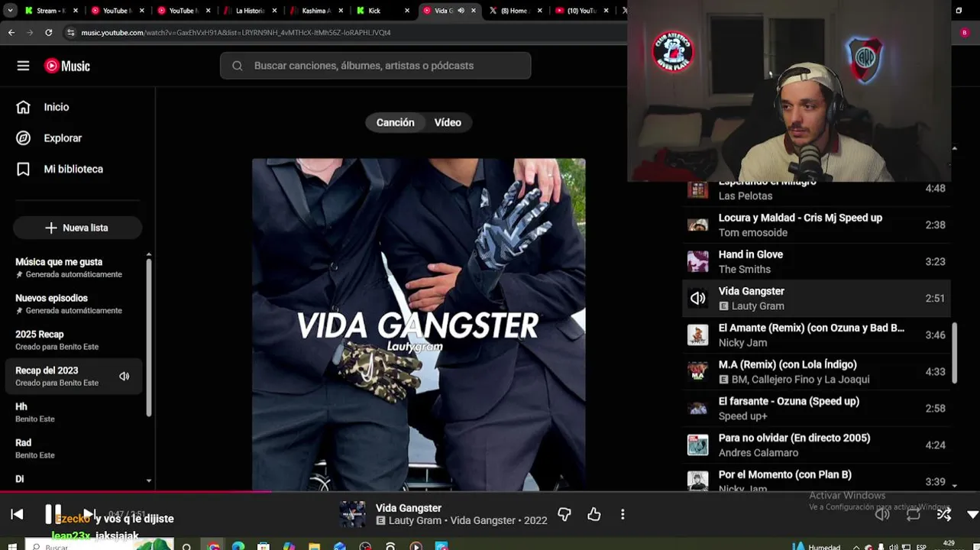Screen dimensions: 980x550
Task: Expand the player page caret
Action: (x=972, y=515)
